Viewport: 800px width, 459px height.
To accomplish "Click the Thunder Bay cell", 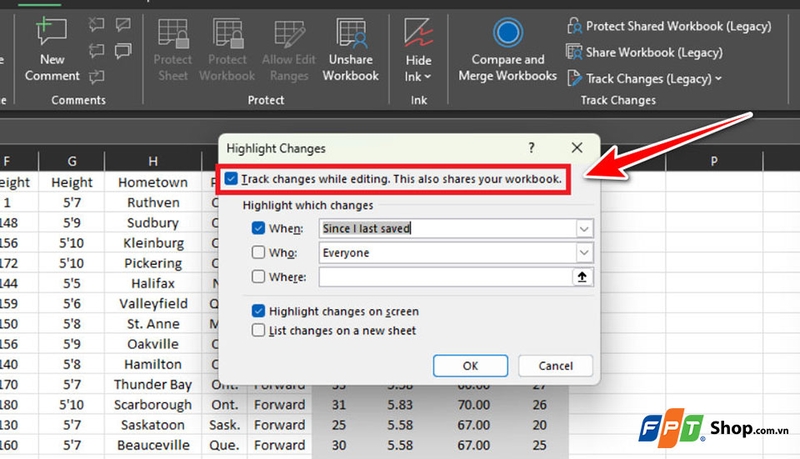I will 153,384.
